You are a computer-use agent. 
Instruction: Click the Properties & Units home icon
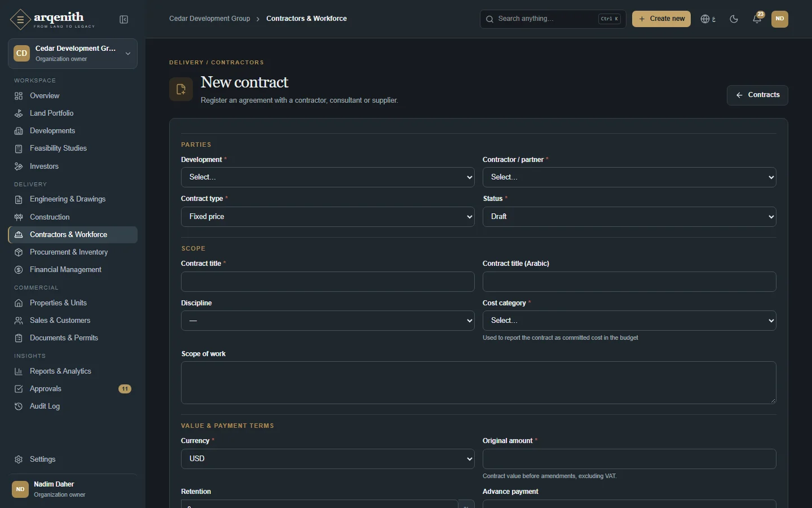(x=19, y=303)
